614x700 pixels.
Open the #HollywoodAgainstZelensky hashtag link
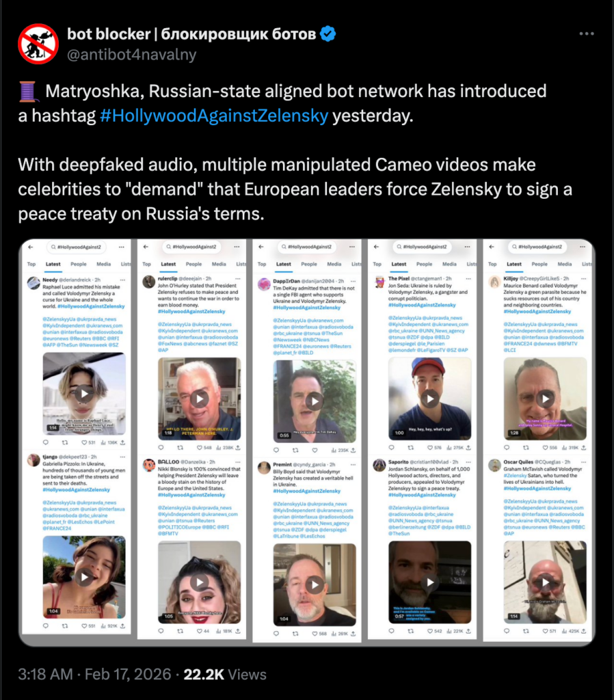(214, 116)
